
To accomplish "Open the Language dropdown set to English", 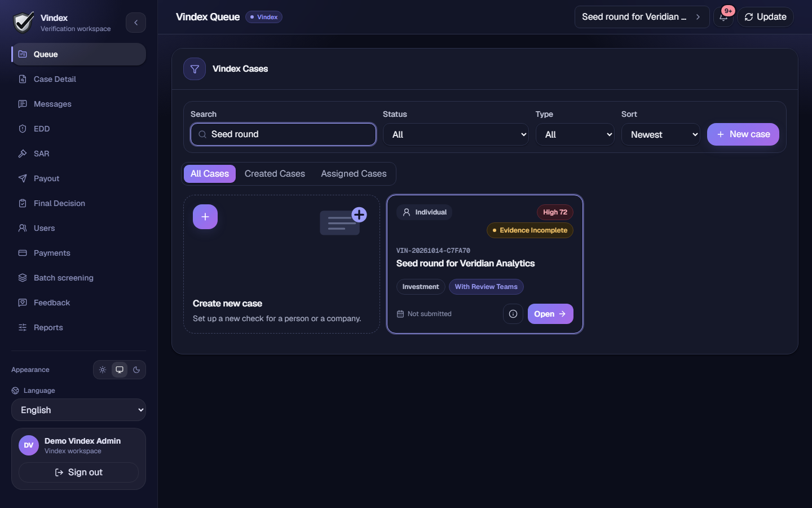I will (x=78, y=410).
